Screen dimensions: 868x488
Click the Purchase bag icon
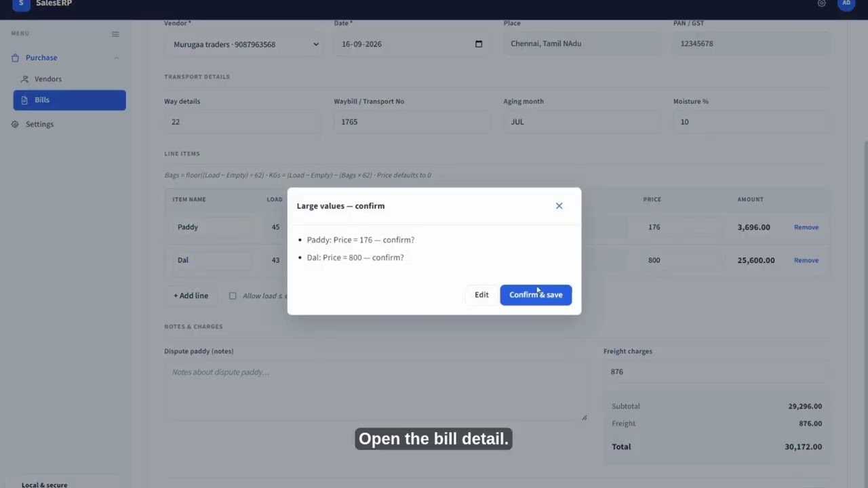(x=16, y=58)
